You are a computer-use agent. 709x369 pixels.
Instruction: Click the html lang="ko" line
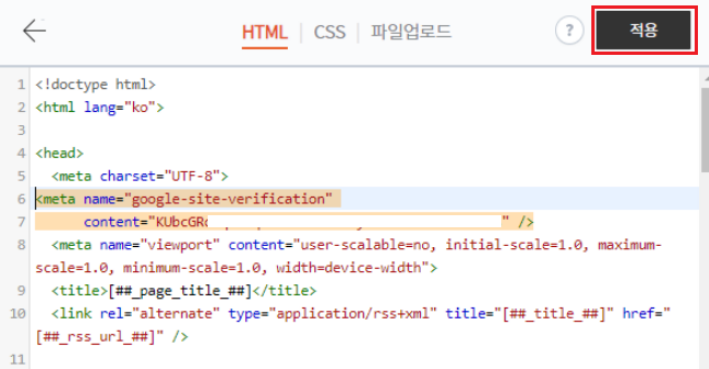[x=99, y=108]
